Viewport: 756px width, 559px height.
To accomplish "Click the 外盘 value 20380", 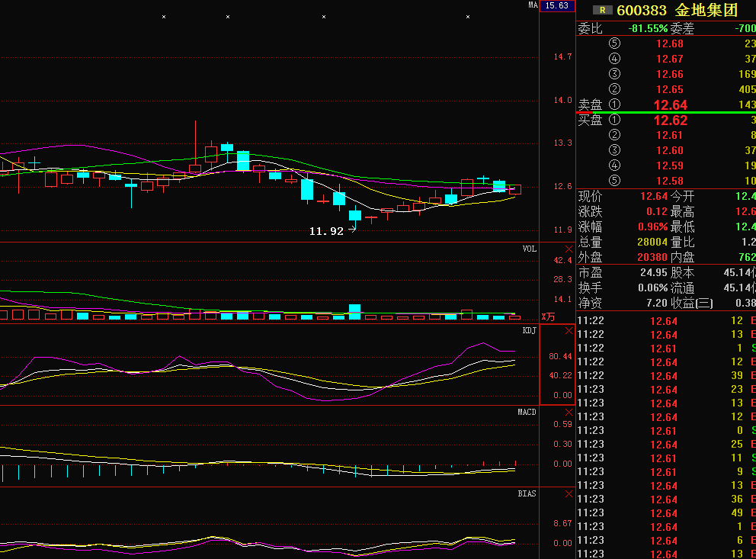I will pyautogui.click(x=652, y=258).
